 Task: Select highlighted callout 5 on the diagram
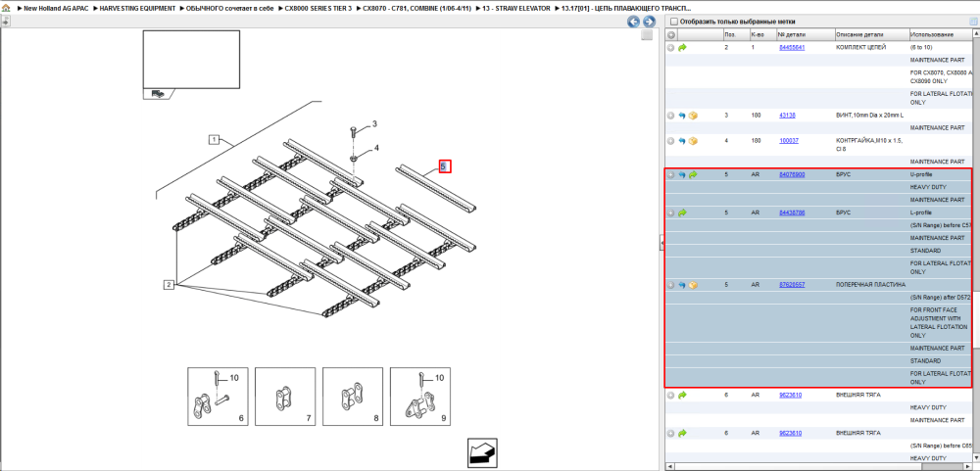click(x=444, y=166)
